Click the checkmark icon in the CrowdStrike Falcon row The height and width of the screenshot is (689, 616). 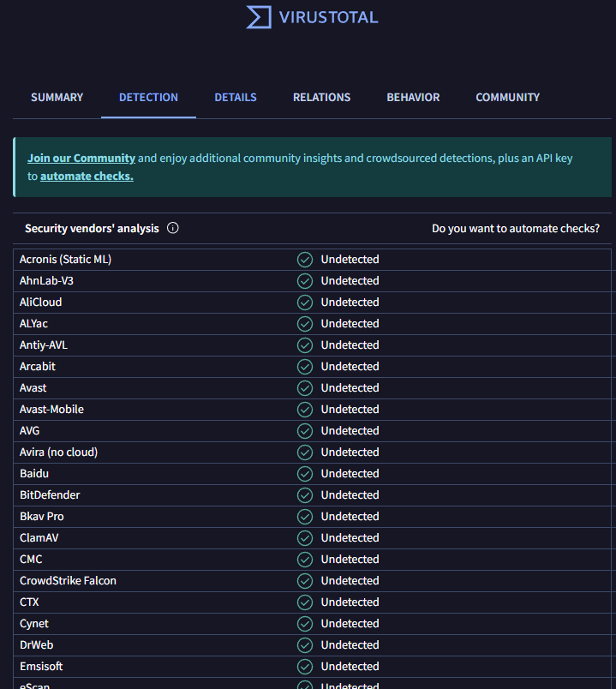coord(305,581)
